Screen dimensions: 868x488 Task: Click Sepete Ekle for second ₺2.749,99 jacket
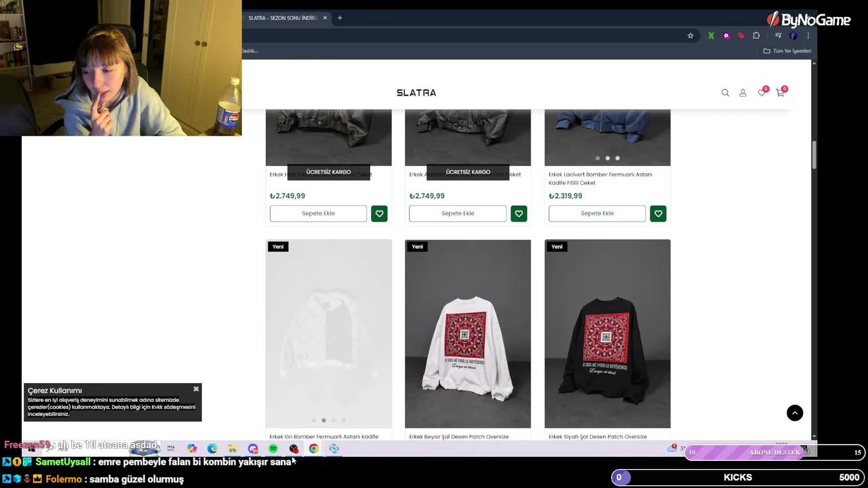coord(458,213)
